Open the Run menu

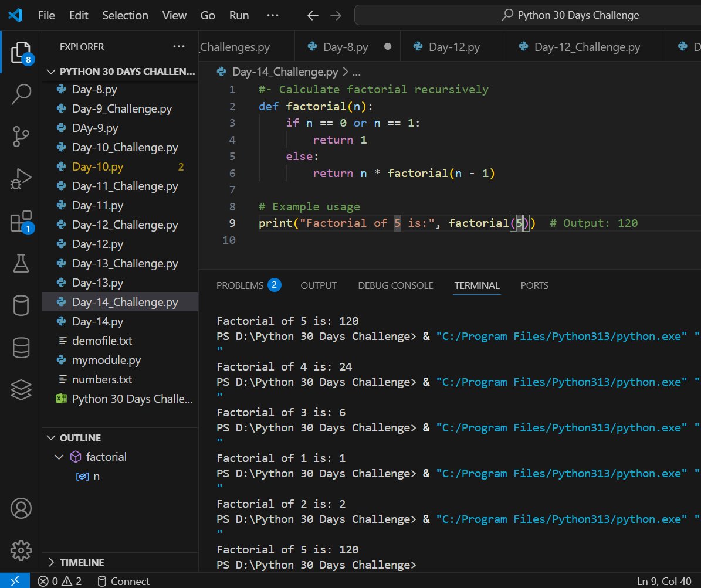click(x=239, y=15)
